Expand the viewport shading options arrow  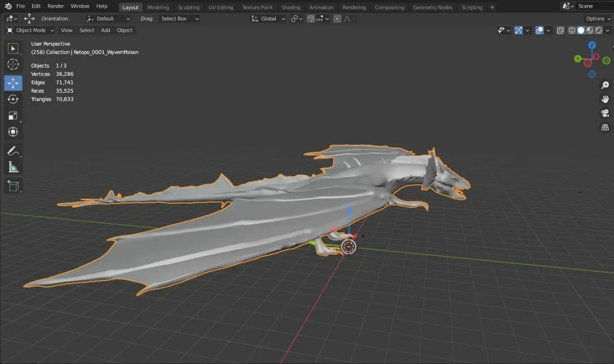[608, 31]
